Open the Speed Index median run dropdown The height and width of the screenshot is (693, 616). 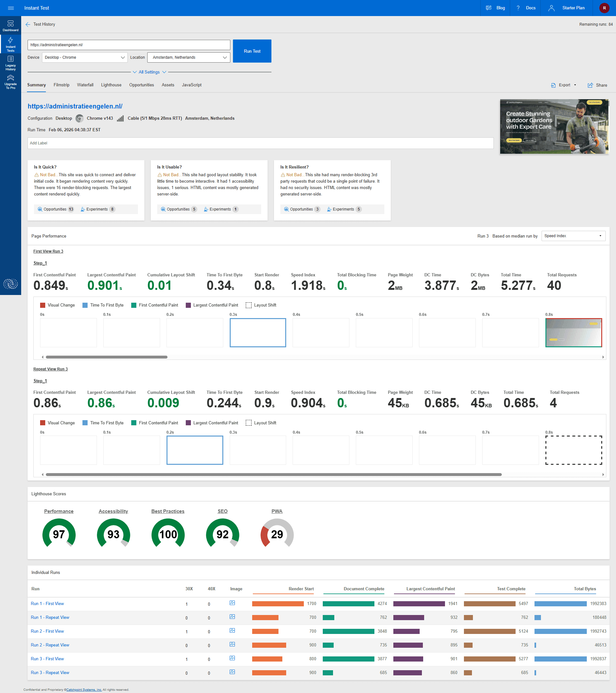point(573,236)
